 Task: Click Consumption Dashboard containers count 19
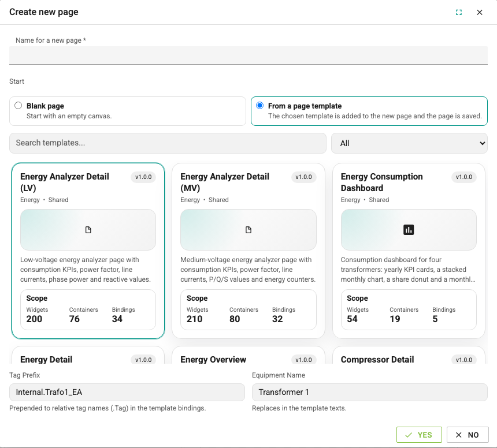[x=395, y=319]
